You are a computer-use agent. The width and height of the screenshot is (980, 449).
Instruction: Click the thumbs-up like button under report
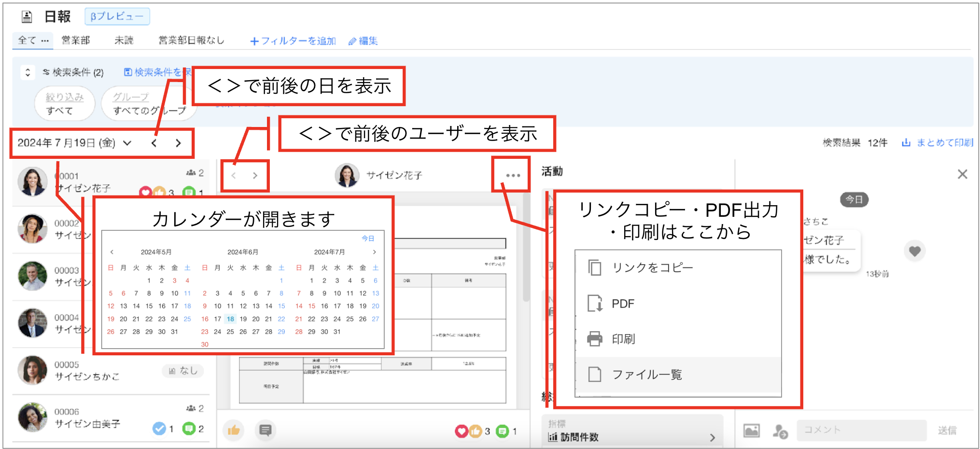coord(234,430)
